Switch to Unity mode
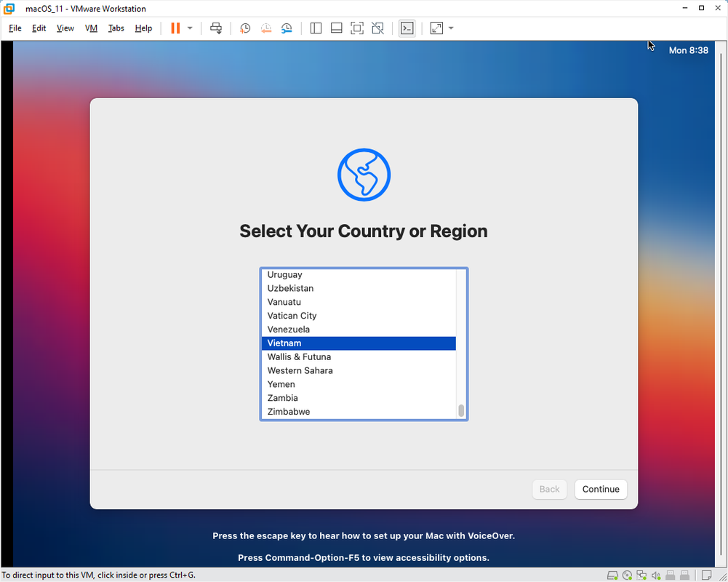 (x=377, y=28)
